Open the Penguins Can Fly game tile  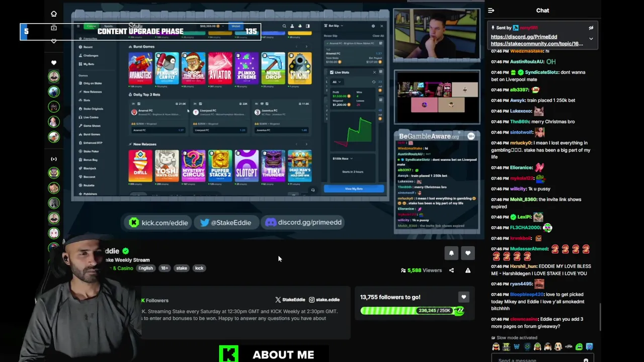167,68
